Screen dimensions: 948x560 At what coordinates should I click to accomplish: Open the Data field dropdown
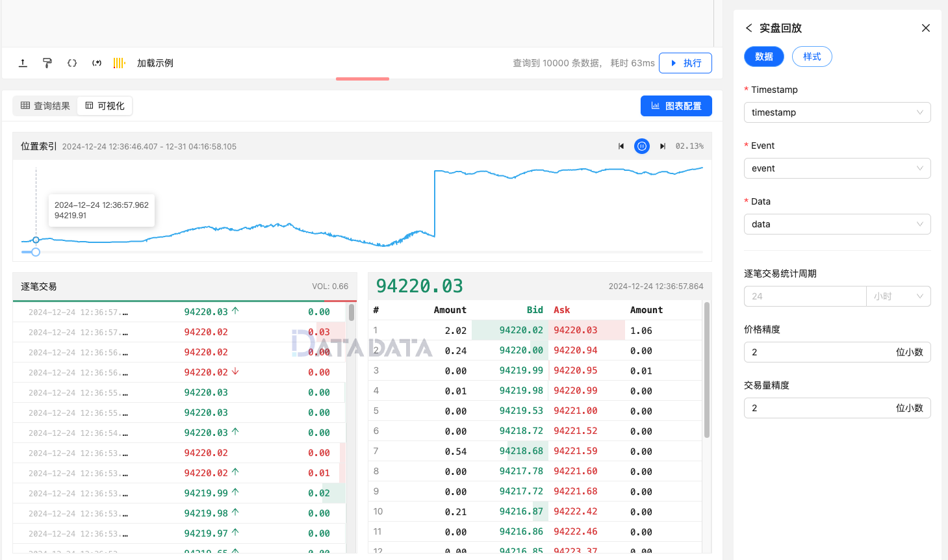pyautogui.click(x=837, y=224)
